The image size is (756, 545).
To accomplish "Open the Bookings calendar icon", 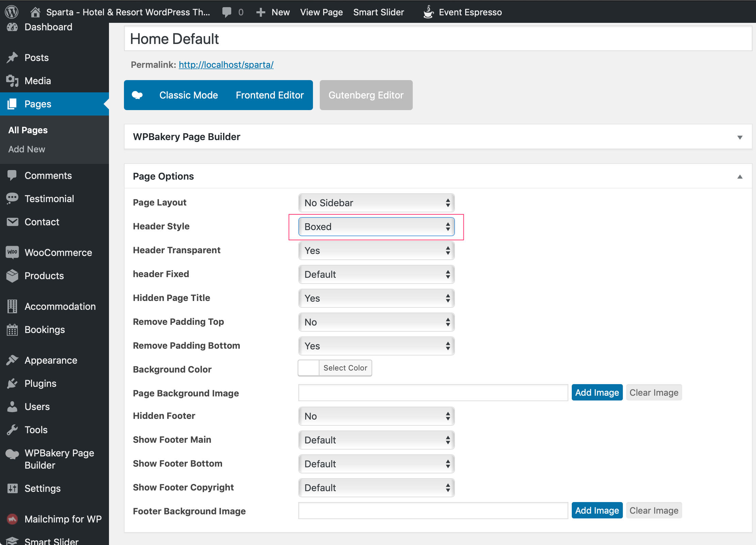I will tap(12, 330).
